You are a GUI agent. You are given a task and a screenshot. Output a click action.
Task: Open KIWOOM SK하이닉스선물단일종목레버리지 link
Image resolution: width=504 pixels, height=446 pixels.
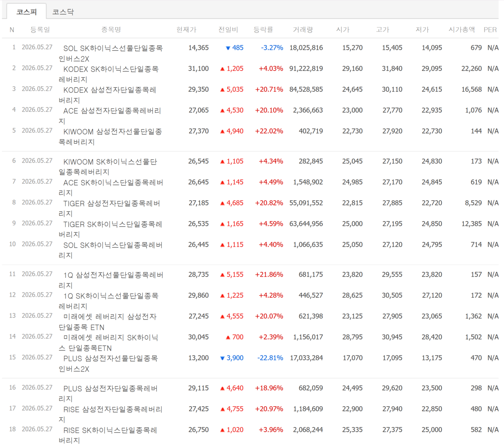click(x=108, y=167)
